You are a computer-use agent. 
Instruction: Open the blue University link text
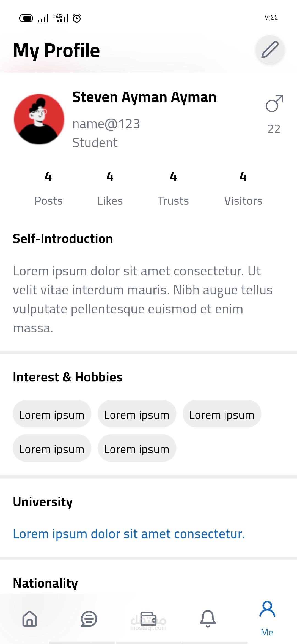tap(129, 534)
